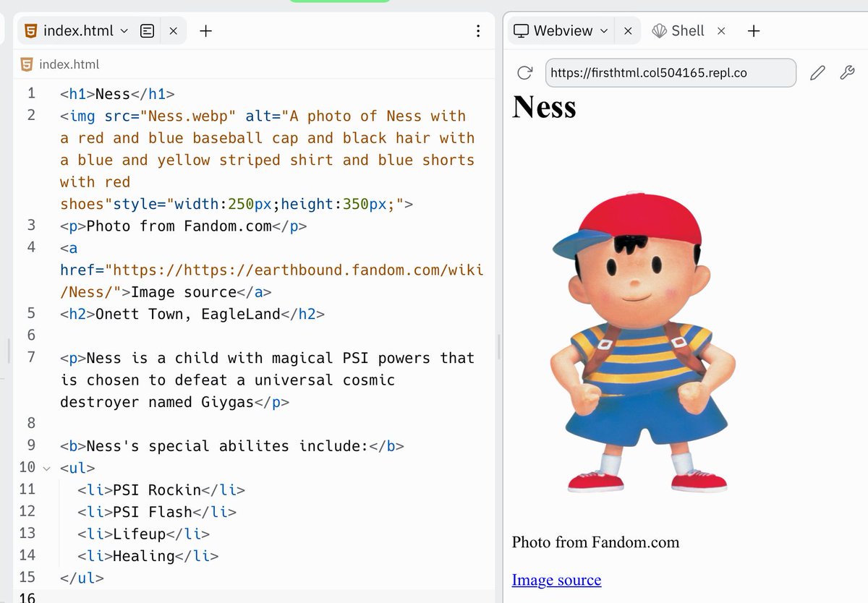The height and width of the screenshot is (603, 868).
Task: Click the Image source link in preview
Action: point(556,580)
